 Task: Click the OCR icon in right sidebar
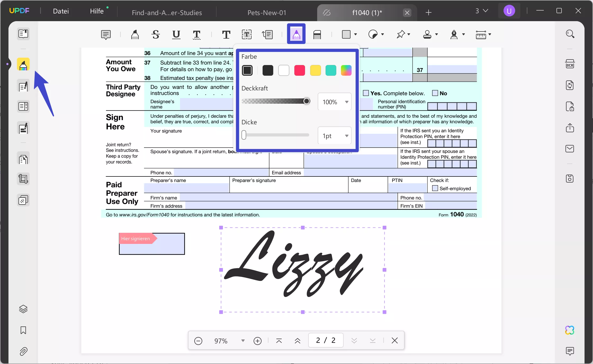pyautogui.click(x=570, y=64)
